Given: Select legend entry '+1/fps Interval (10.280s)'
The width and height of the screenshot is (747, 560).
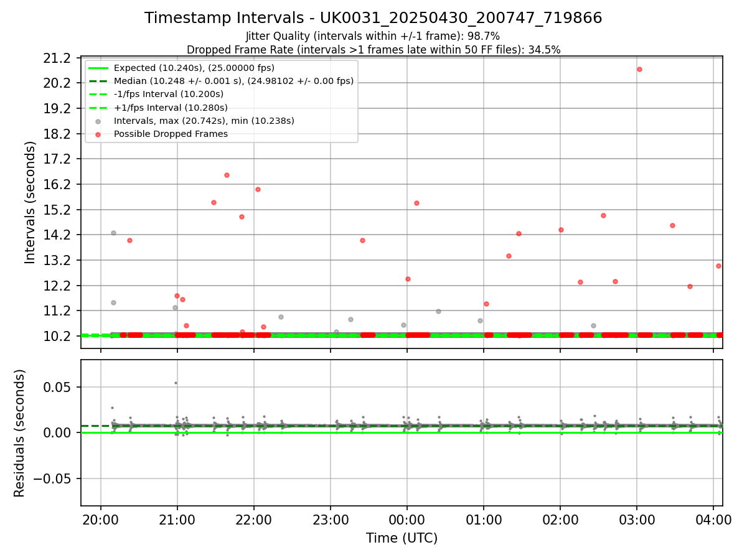Looking at the screenshot, I should pos(171,108).
